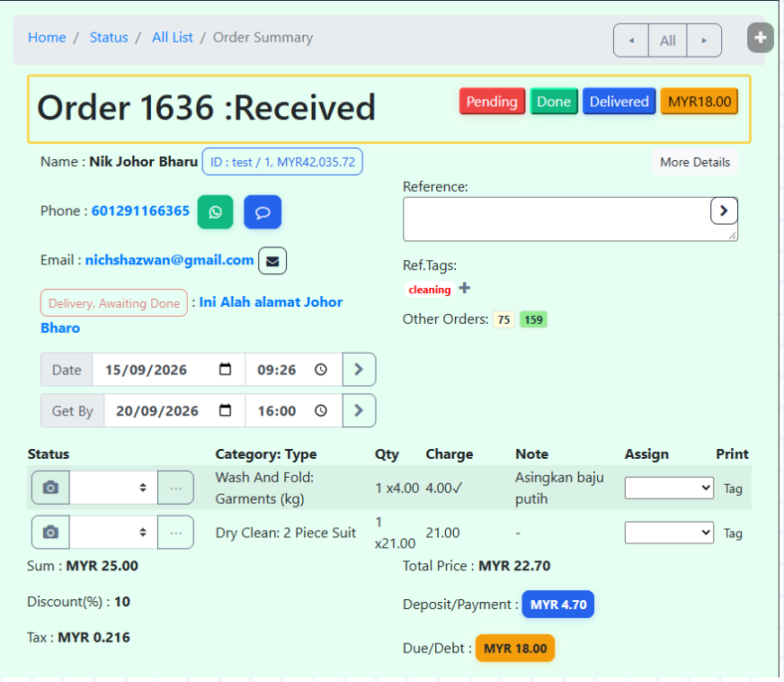Click Dry Clean: 2 Piece Suit text

coord(286,533)
